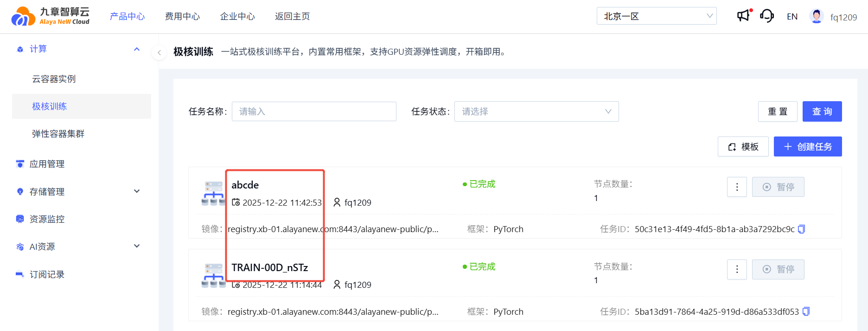Click the Alaya NeW Cloud logo
This screenshot has height=331, width=868.
point(50,16)
